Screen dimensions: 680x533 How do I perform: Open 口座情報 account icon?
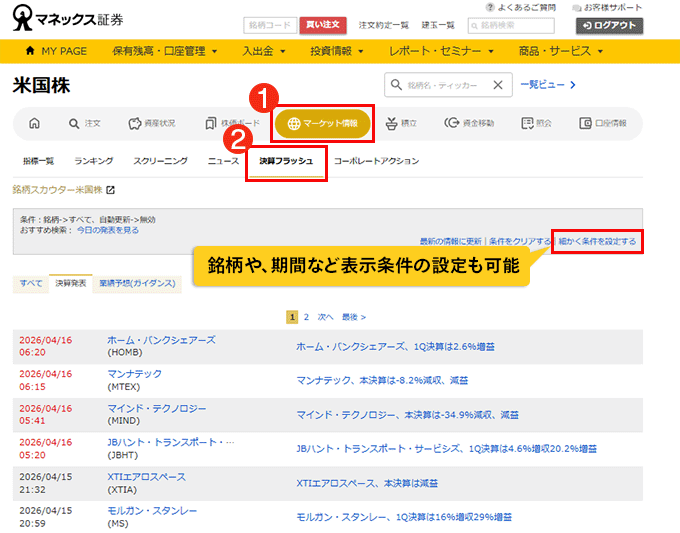pyautogui.click(x=604, y=123)
